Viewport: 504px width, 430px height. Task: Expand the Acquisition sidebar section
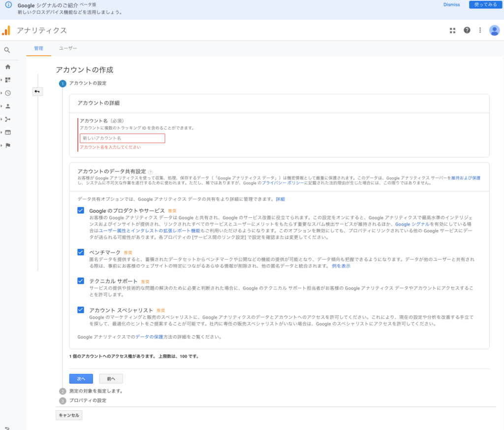pos(7,119)
